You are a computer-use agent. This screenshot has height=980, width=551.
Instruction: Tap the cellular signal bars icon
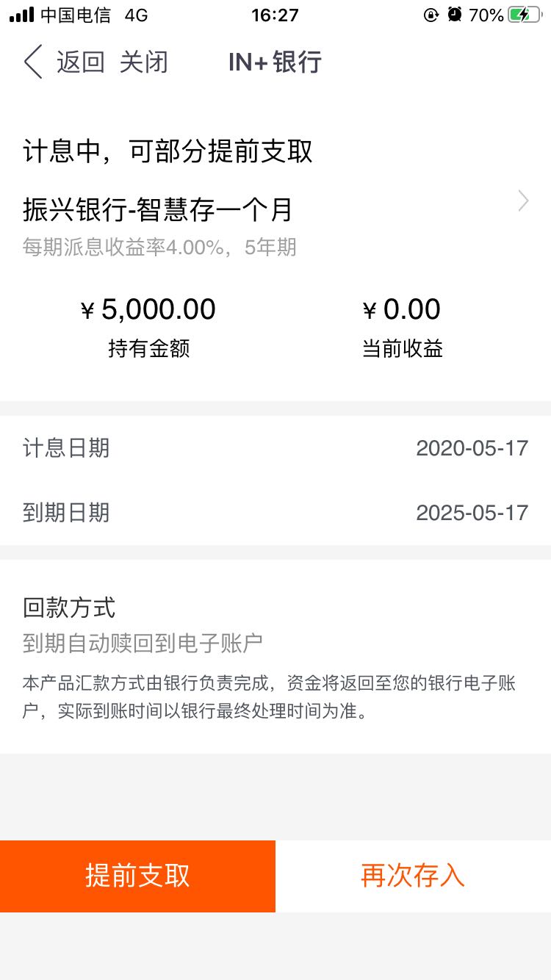pyautogui.click(x=21, y=15)
